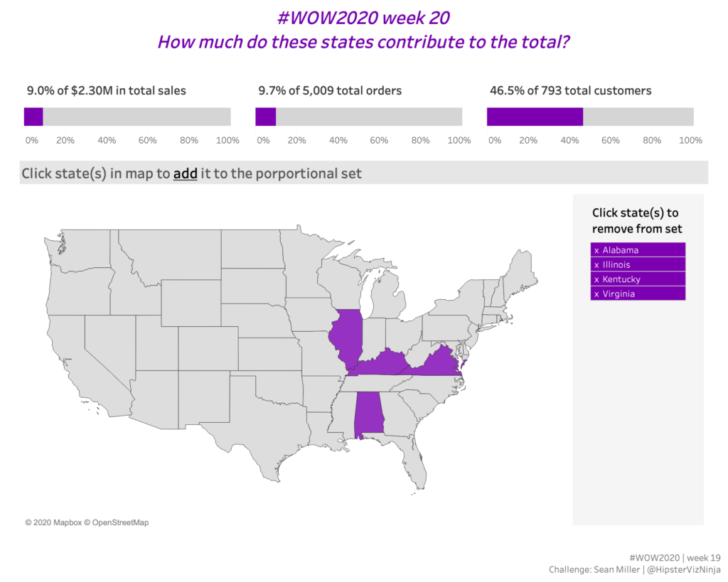Click the purple total orders bar
The height and width of the screenshot is (582, 728).
coord(265,117)
